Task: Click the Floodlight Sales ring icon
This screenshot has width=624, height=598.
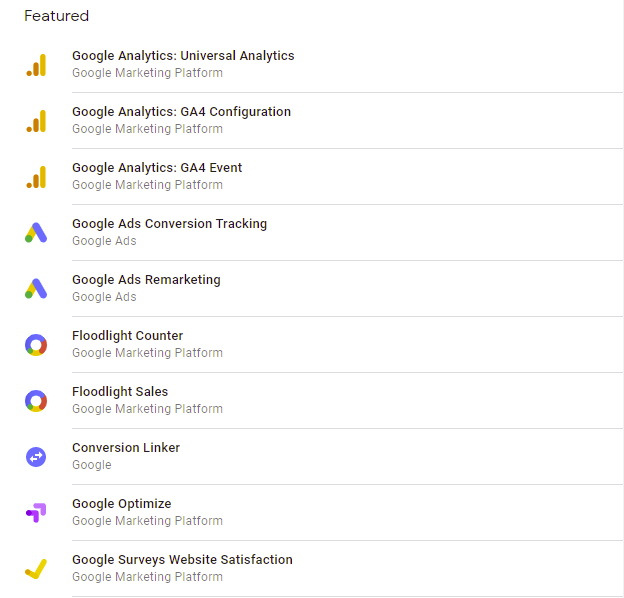Action: (x=36, y=401)
